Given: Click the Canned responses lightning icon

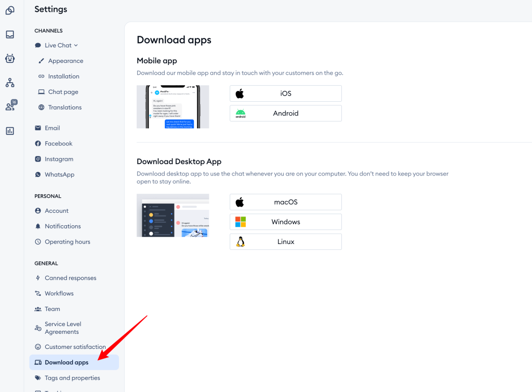Looking at the screenshot, I should tap(38, 278).
